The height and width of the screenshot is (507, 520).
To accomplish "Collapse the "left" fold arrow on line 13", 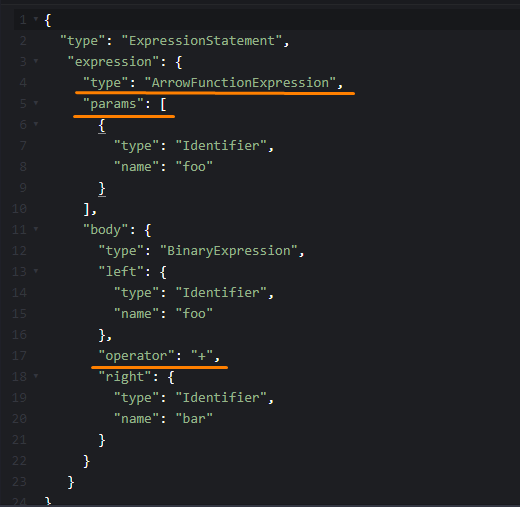I will click(x=36, y=271).
